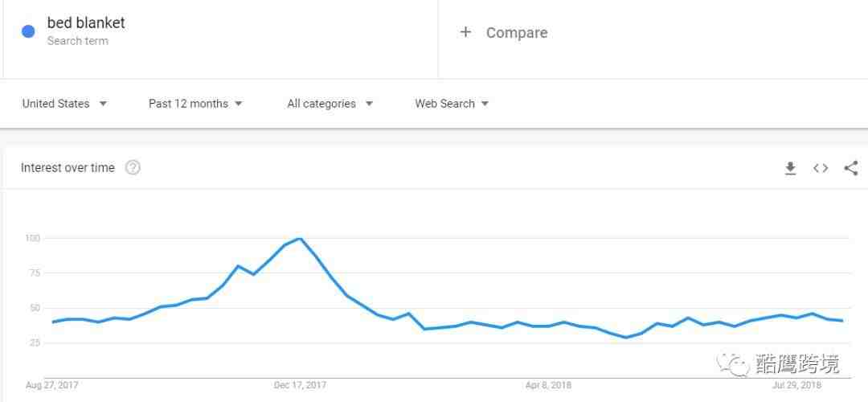Open the help question mark icon
This screenshot has width=868, height=402.
coord(133,168)
